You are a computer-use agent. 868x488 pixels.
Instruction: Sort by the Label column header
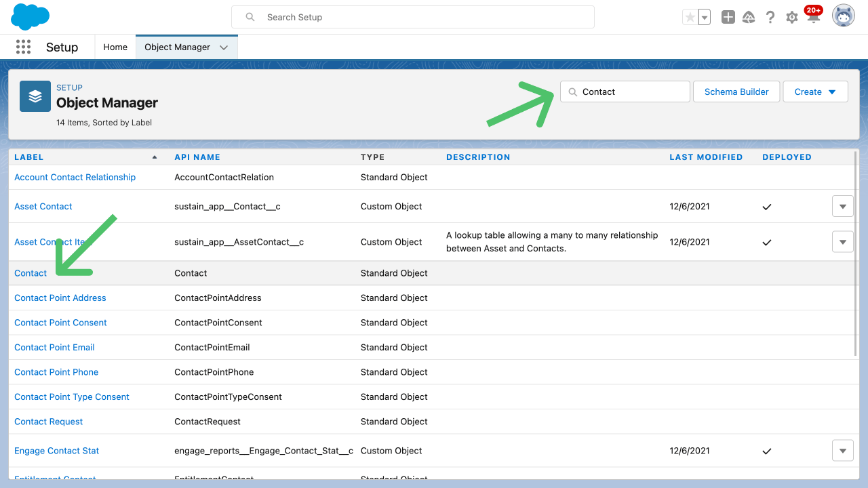click(29, 157)
